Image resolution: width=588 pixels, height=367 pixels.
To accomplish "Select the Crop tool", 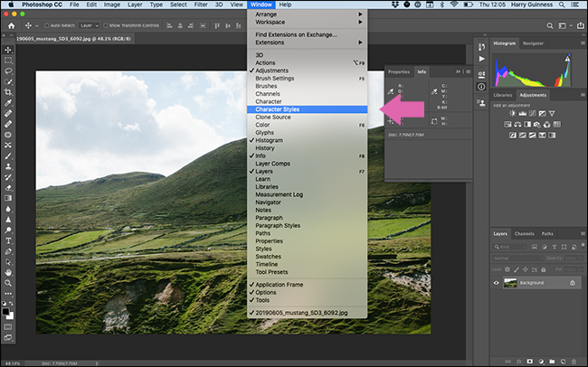I will click(8, 91).
